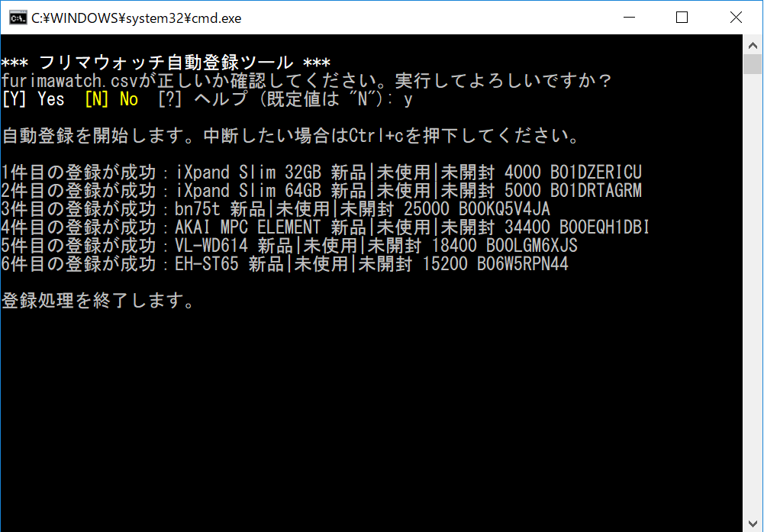Image resolution: width=764 pixels, height=532 pixels.
Task: Click the [Y] Yes option text
Action: 33,99
